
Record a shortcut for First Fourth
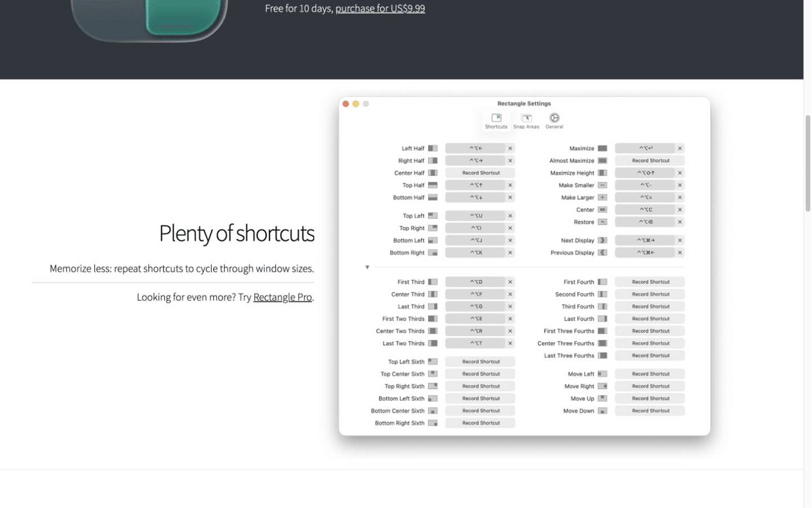coord(650,282)
